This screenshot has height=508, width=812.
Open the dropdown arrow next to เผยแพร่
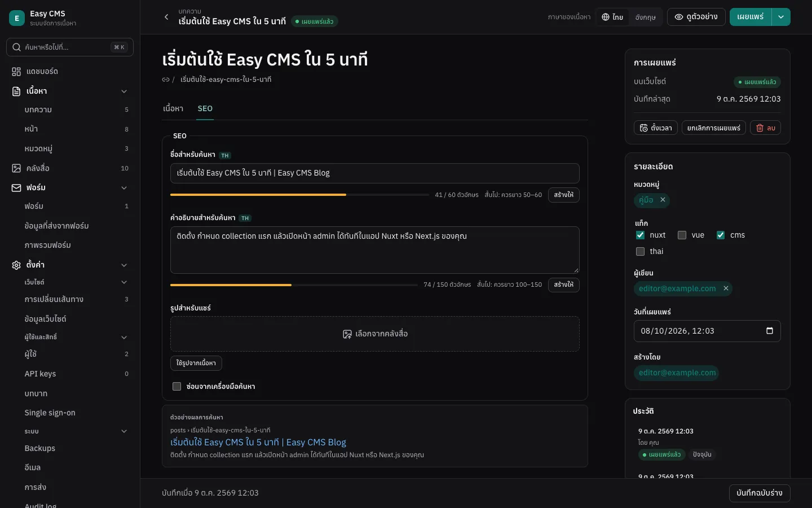[x=781, y=17]
